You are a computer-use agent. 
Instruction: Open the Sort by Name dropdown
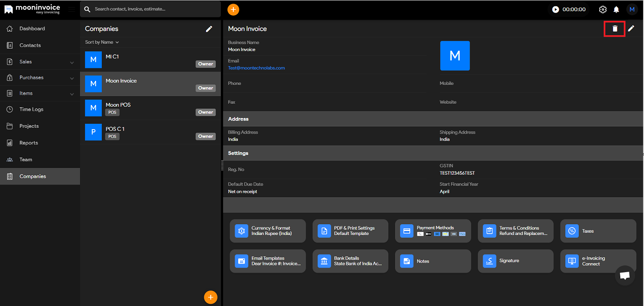pyautogui.click(x=102, y=42)
